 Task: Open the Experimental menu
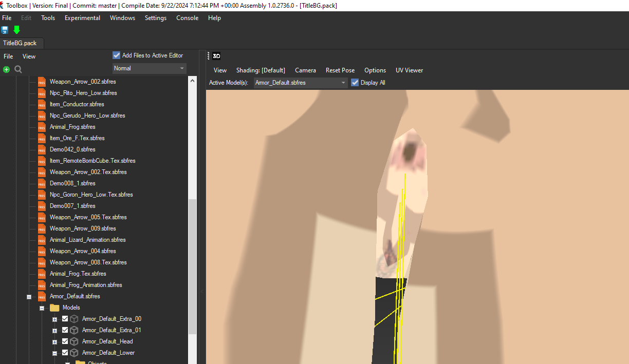click(x=82, y=18)
